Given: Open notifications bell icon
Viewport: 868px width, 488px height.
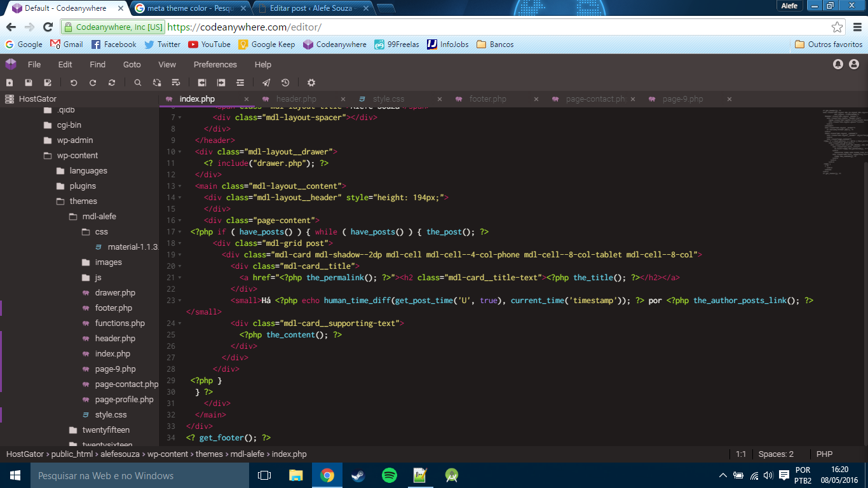Looking at the screenshot, I should pyautogui.click(x=838, y=64).
